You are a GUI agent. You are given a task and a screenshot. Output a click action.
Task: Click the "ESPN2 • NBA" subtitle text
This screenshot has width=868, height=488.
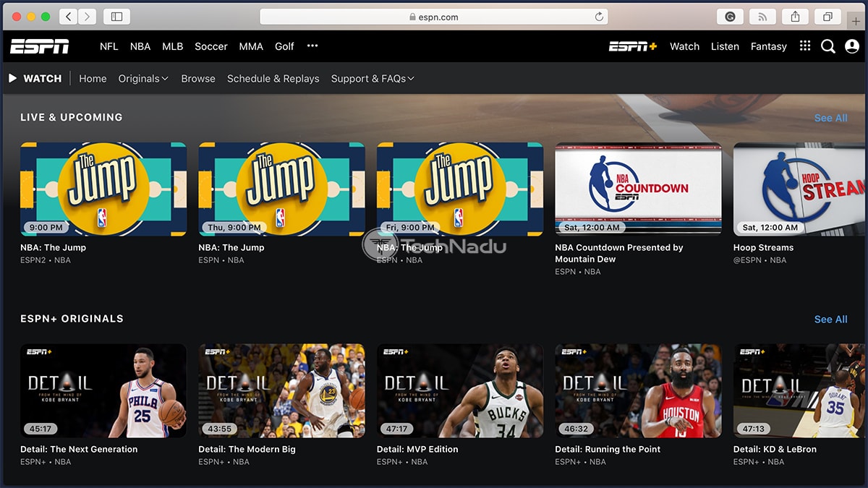[x=46, y=260]
